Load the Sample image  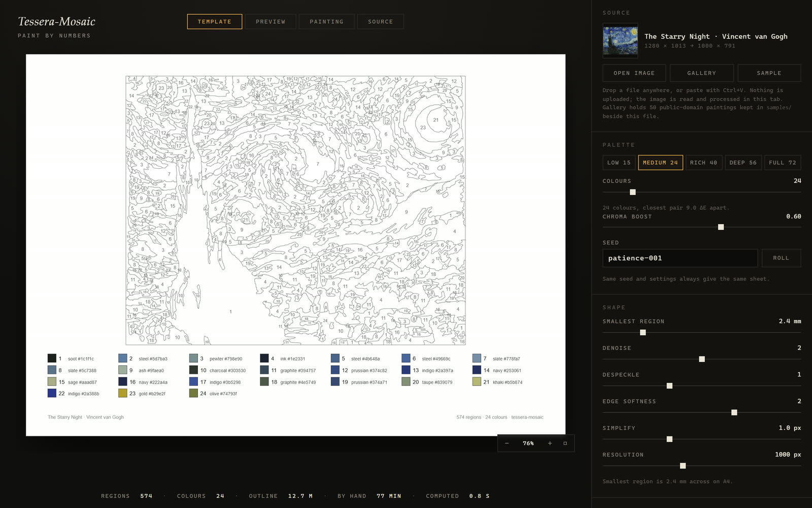769,73
